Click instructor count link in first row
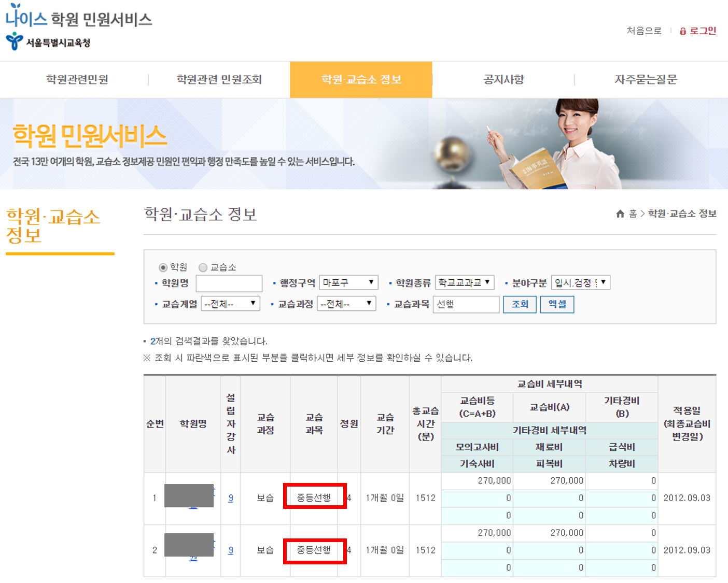 (x=231, y=498)
